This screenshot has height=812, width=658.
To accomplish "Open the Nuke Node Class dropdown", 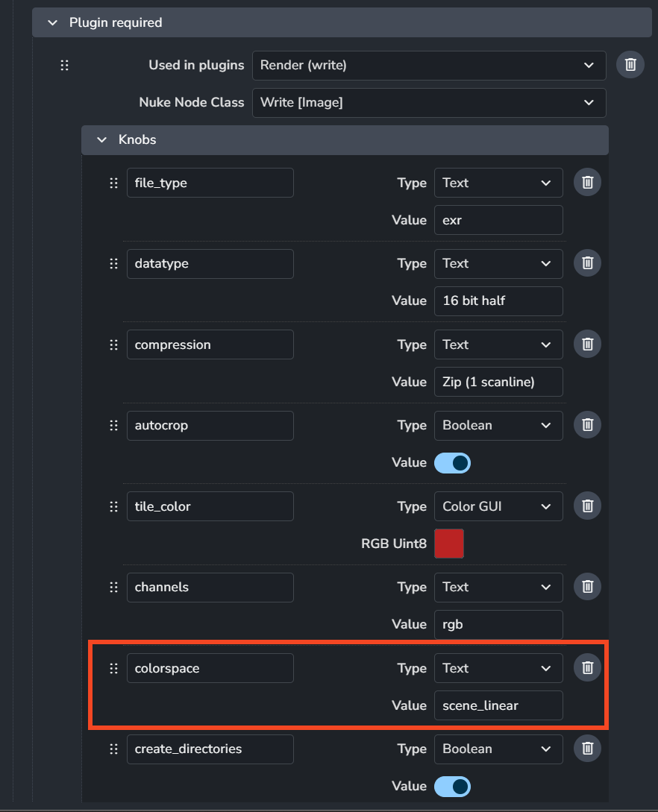I will point(428,103).
